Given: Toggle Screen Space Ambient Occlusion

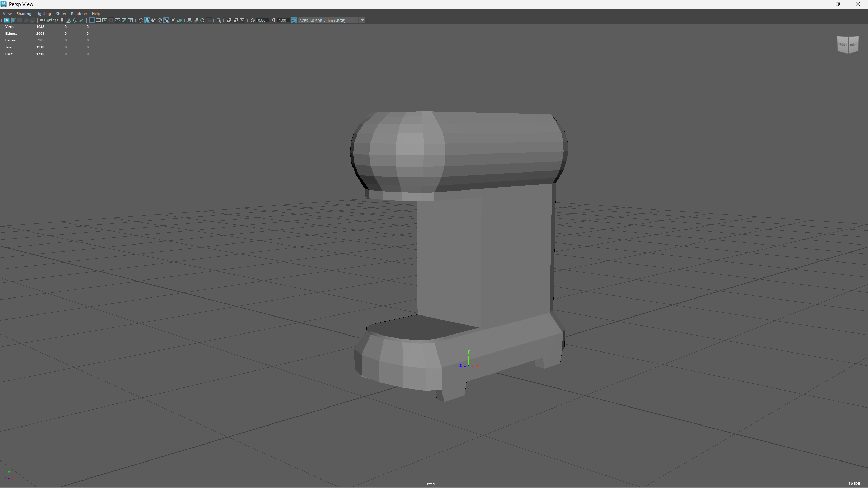Looking at the screenshot, I should coord(189,20).
